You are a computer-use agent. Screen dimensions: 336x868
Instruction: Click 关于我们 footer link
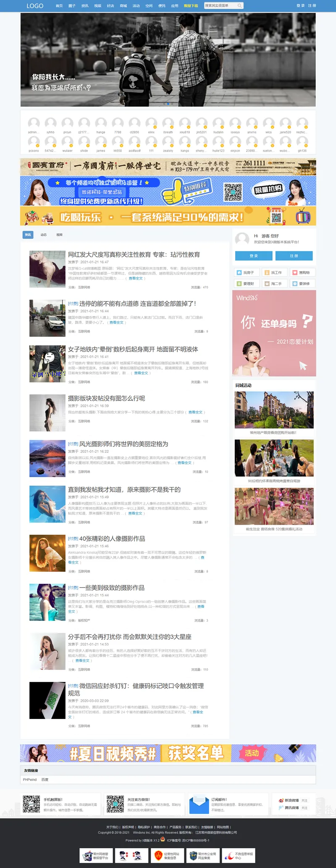[x=112, y=827]
